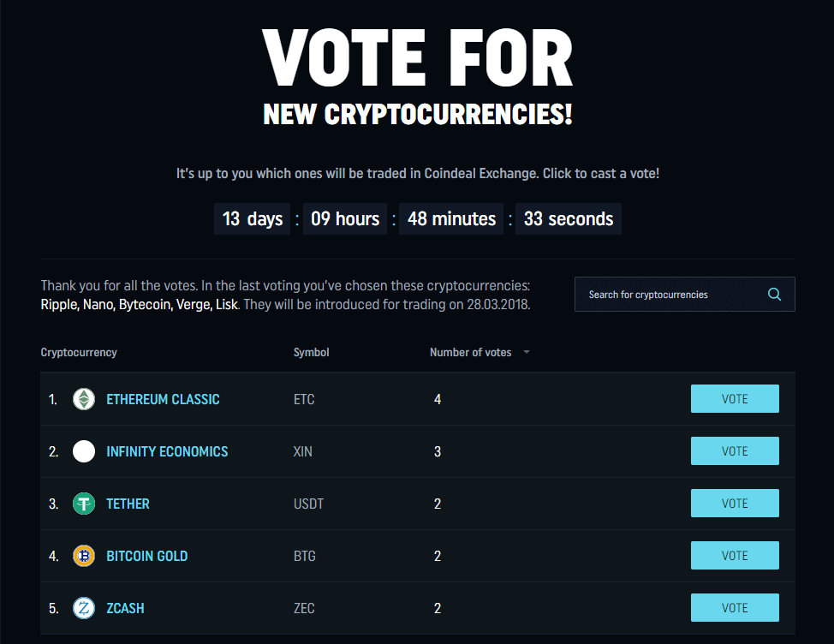Image resolution: width=834 pixels, height=644 pixels.
Task: Click the search magnifier icon
Action: point(774,294)
